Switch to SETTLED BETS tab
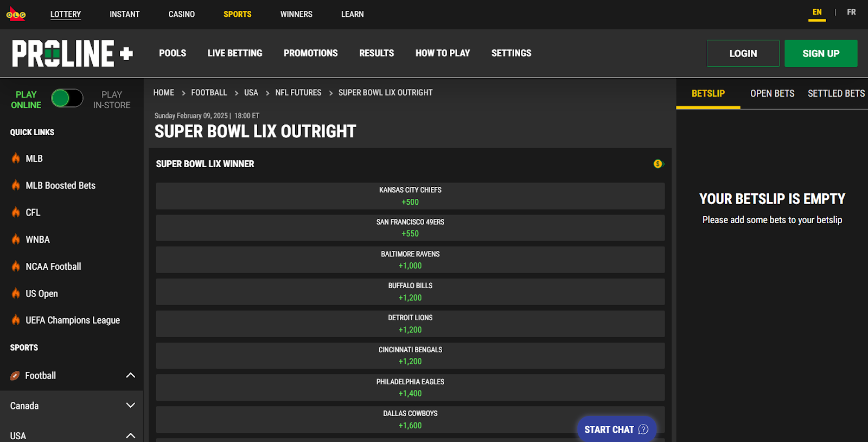The image size is (868, 442). tap(837, 93)
